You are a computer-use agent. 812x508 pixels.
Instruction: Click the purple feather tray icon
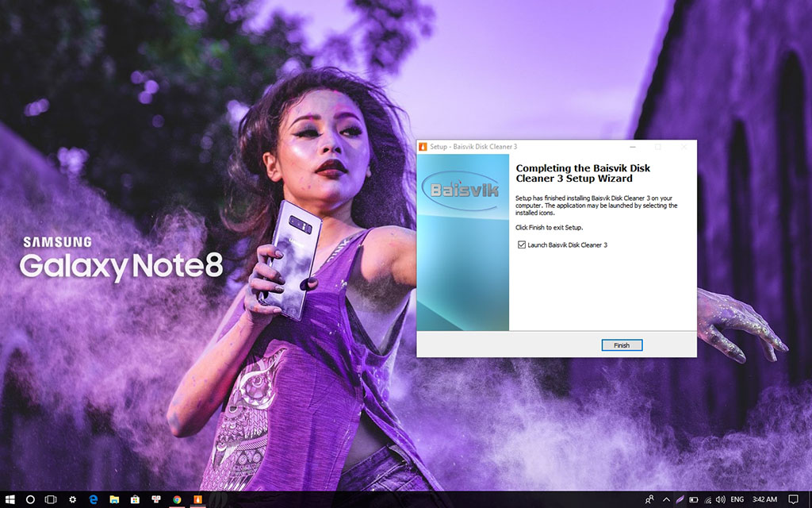(x=680, y=500)
